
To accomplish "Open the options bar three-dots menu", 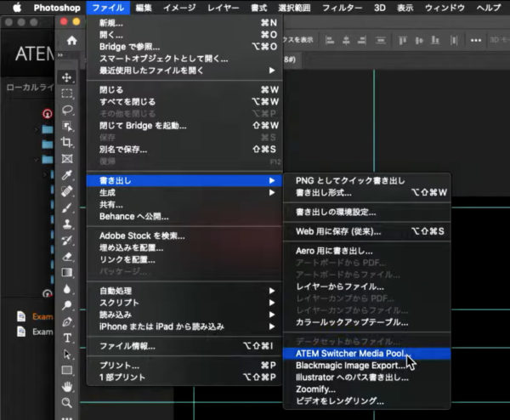I will (x=476, y=40).
